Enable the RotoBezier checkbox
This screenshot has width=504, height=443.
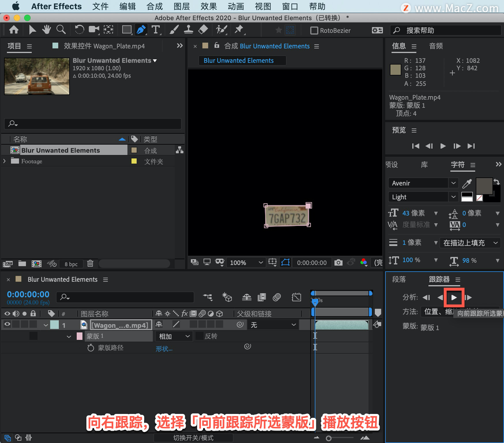(314, 31)
